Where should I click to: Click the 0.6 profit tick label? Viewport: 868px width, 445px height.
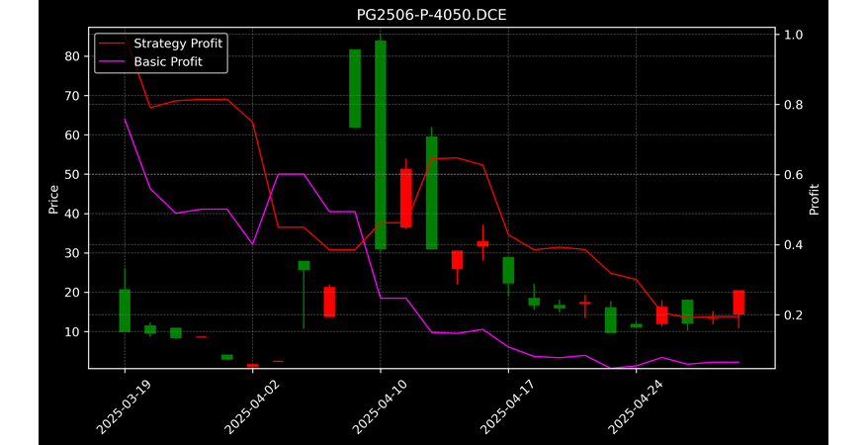792,174
